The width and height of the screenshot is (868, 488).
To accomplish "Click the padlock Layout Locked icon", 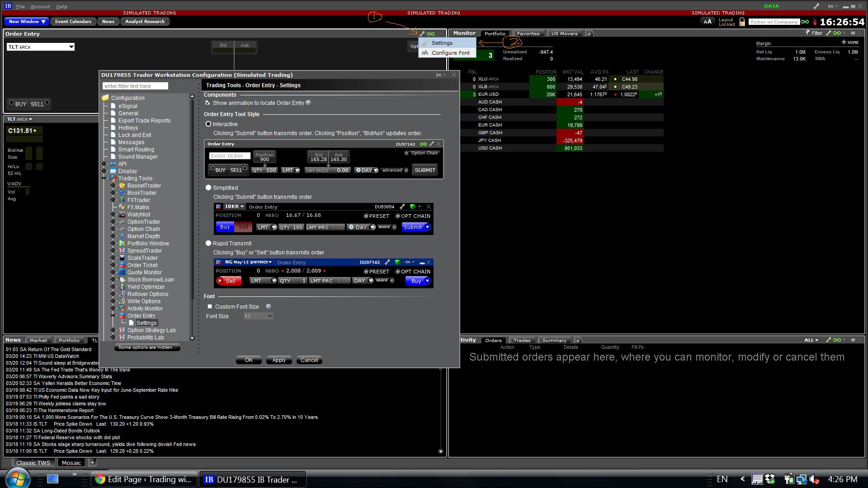I will tap(742, 22).
